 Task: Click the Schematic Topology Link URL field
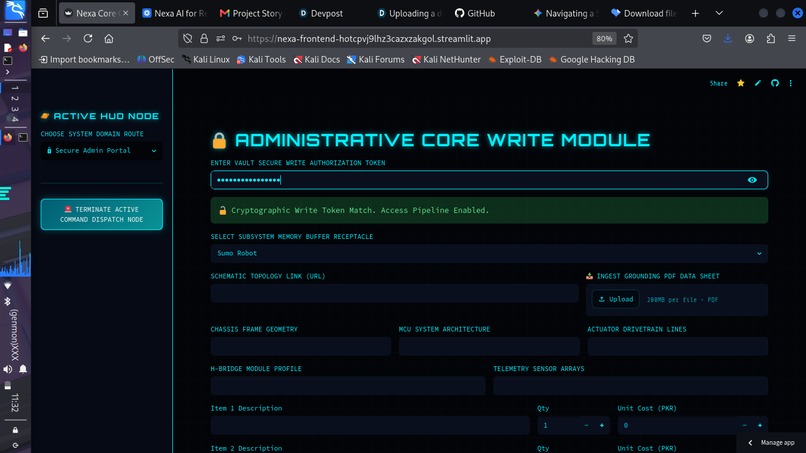click(x=394, y=293)
